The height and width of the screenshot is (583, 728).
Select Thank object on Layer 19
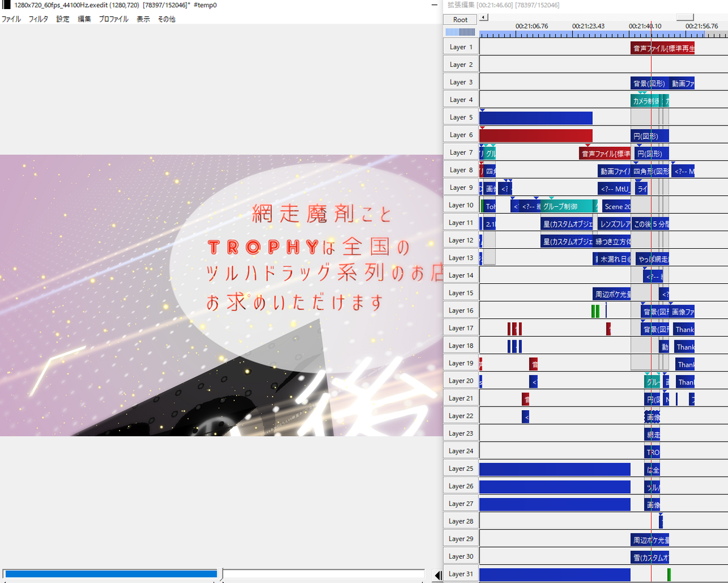(x=686, y=365)
